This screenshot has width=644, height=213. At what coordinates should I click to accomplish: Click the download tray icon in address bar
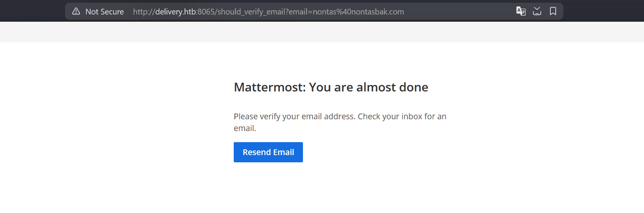pos(537,11)
